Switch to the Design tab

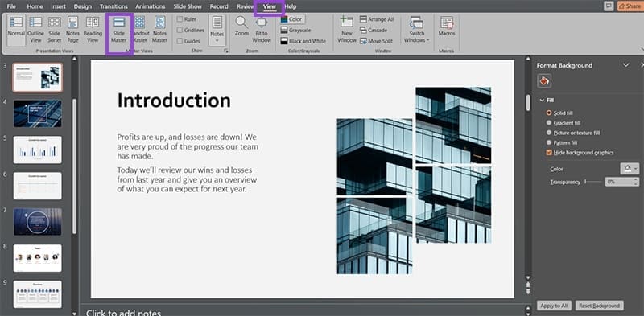pyautogui.click(x=83, y=6)
